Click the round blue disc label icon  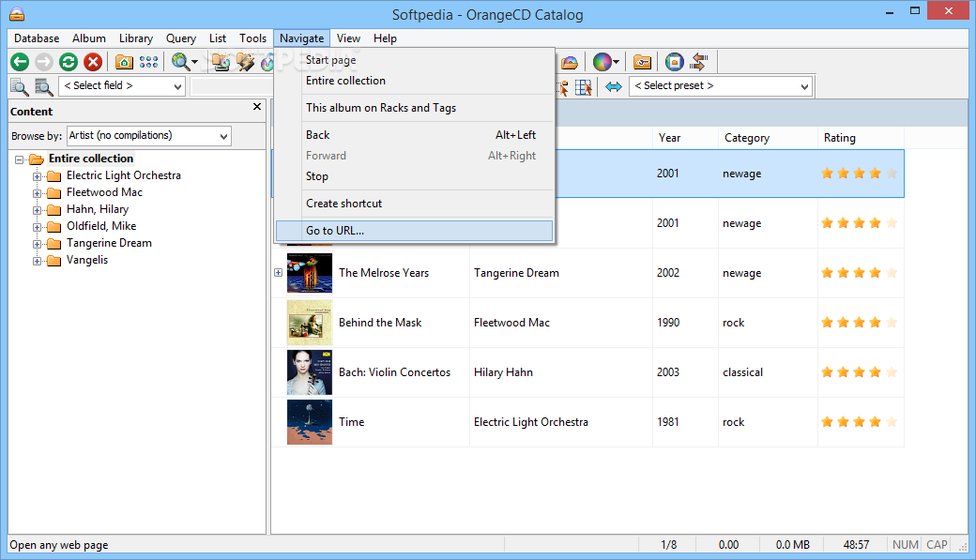coord(674,62)
